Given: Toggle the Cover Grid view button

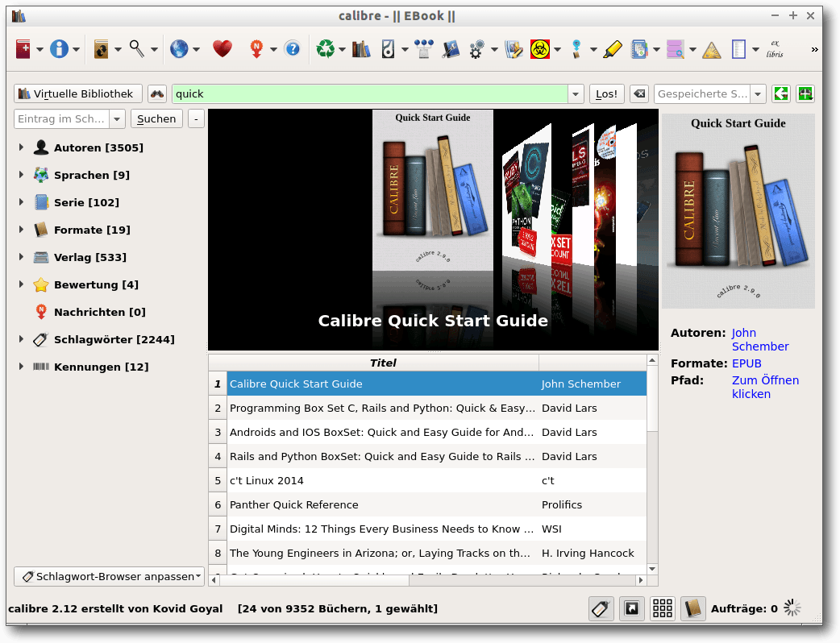Looking at the screenshot, I should click(x=663, y=608).
